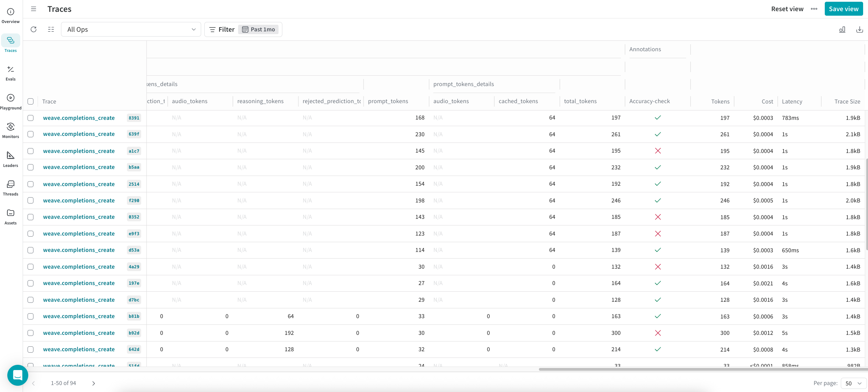Image resolution: width=868 pixels, height=392 pixels.
Task: Open the weave.completions_create trace 197e link
Action: (x=79, y=283)
